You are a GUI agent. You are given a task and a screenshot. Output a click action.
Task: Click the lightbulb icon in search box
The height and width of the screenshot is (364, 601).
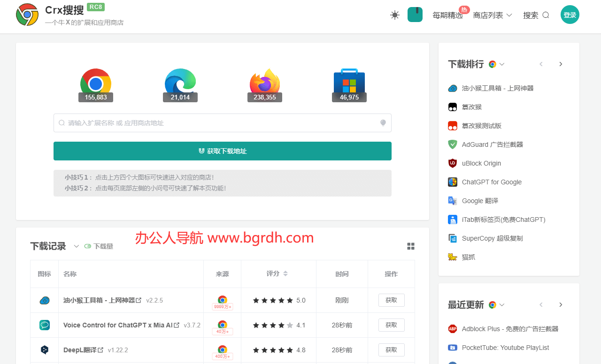(x=383, y=123)
